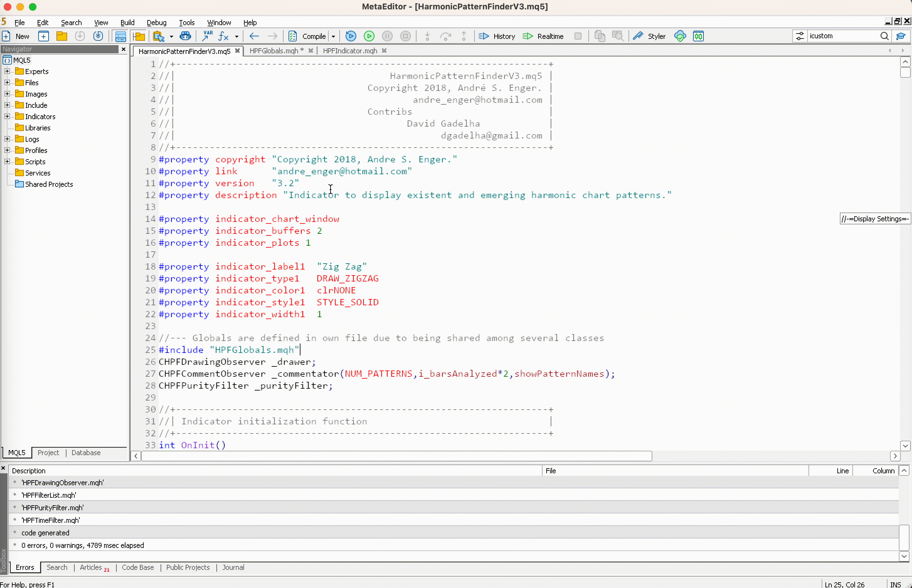Toggle the Toolbox panel folder icon

coord(139,36)
